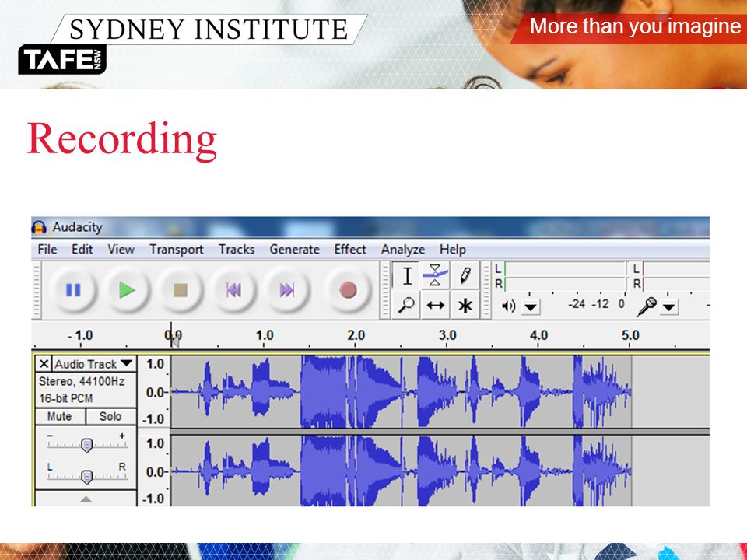Open the input meter dropdown arrow
Screen dimensions: 747x560
(x=669, y=307)
